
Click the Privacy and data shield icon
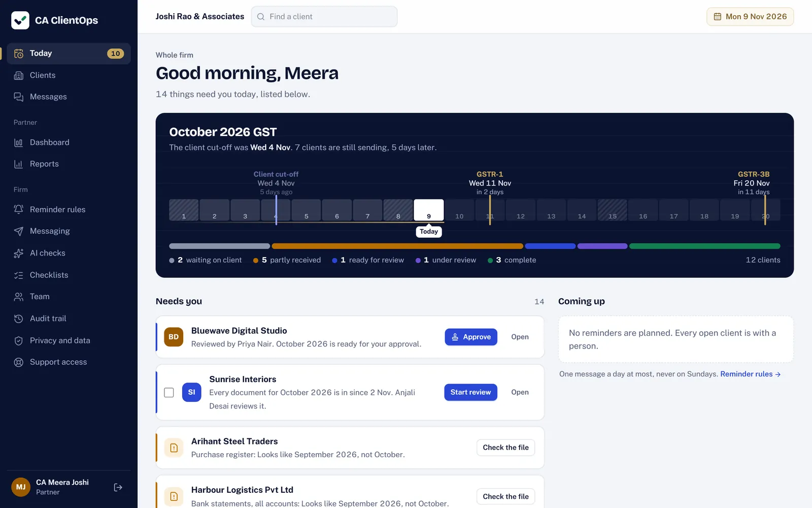pyautogui.click(x=19, y=340)
